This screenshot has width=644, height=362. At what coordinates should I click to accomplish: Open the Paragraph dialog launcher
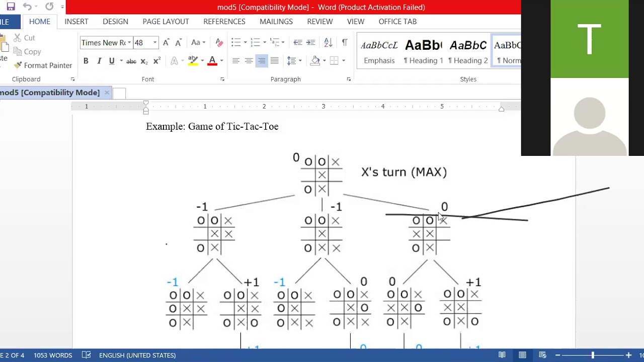[x=349, y=79]
